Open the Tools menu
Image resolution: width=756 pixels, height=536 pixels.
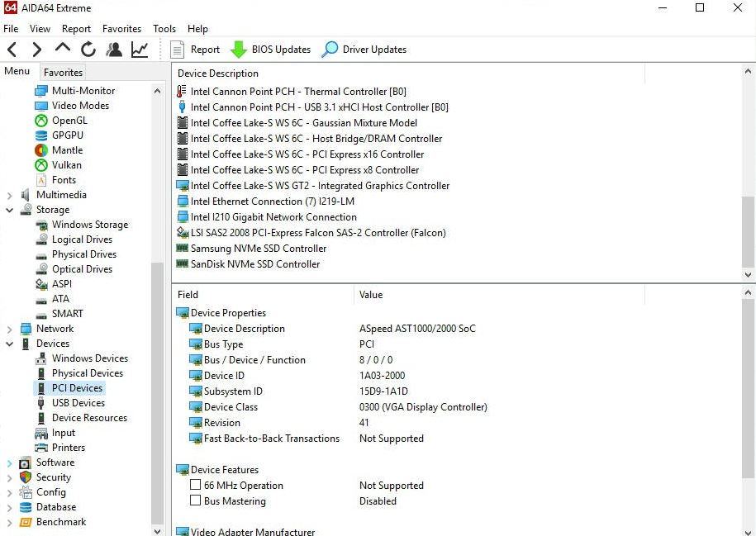pos(164,29)
